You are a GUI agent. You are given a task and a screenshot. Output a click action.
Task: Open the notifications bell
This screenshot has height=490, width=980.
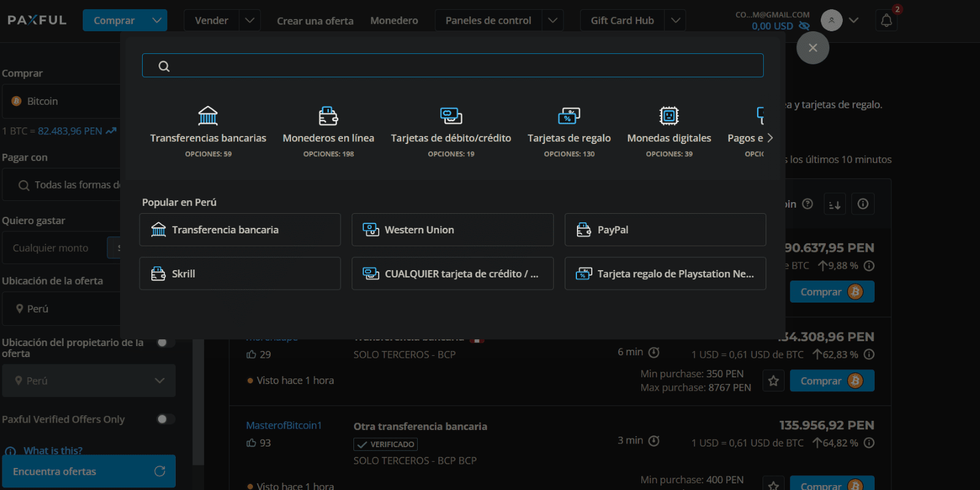click(886, 20)
